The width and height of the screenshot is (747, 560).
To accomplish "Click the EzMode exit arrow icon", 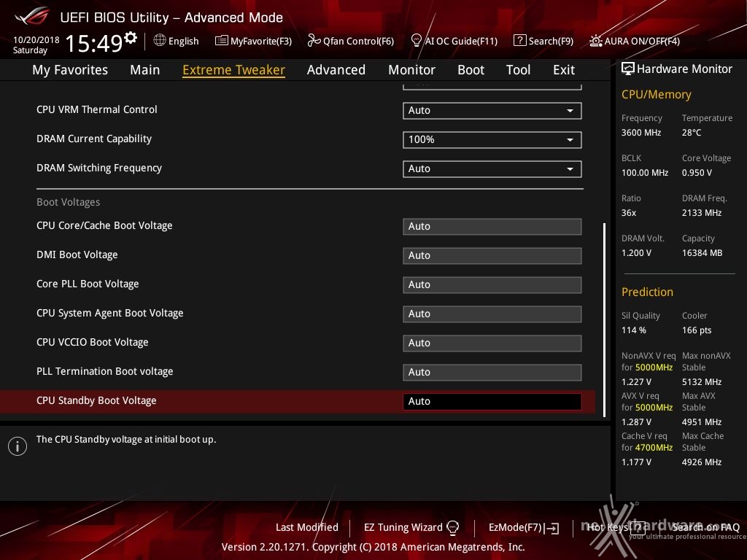I will [x=553, y=528].
